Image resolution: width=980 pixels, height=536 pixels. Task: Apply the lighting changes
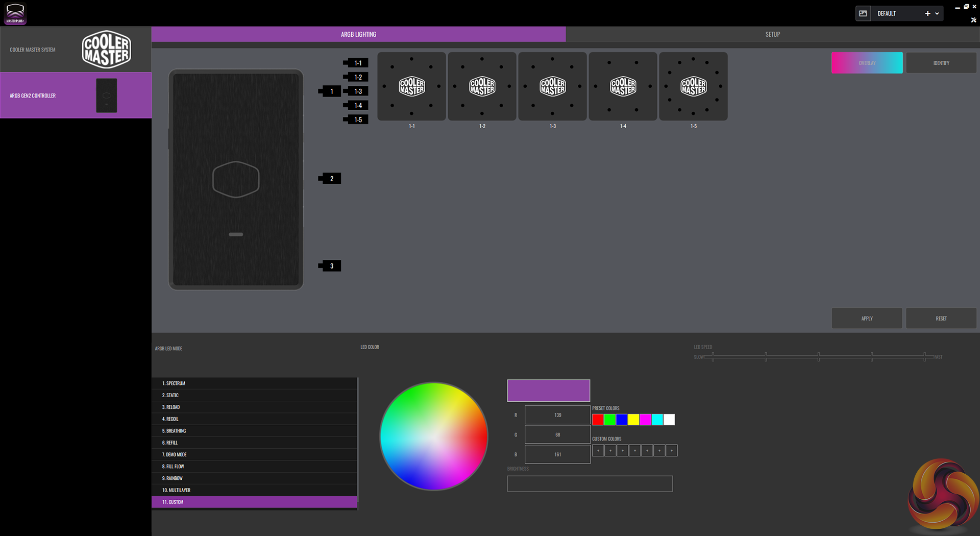click(x=867, y=318)
